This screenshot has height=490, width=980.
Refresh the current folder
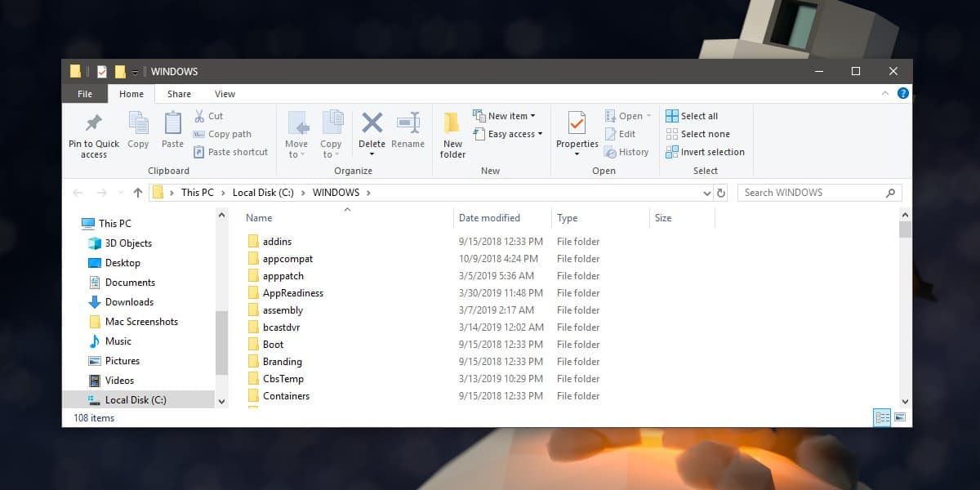pyautogui.click(x=721, y=194)
